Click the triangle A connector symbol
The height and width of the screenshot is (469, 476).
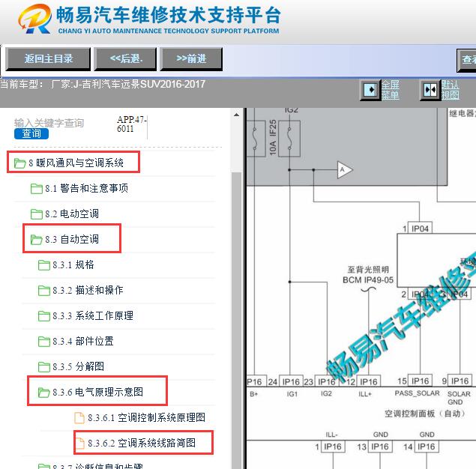(345, 170)
